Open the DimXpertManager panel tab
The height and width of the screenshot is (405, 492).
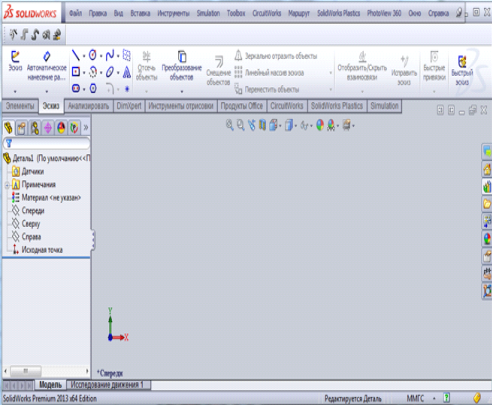48,128
